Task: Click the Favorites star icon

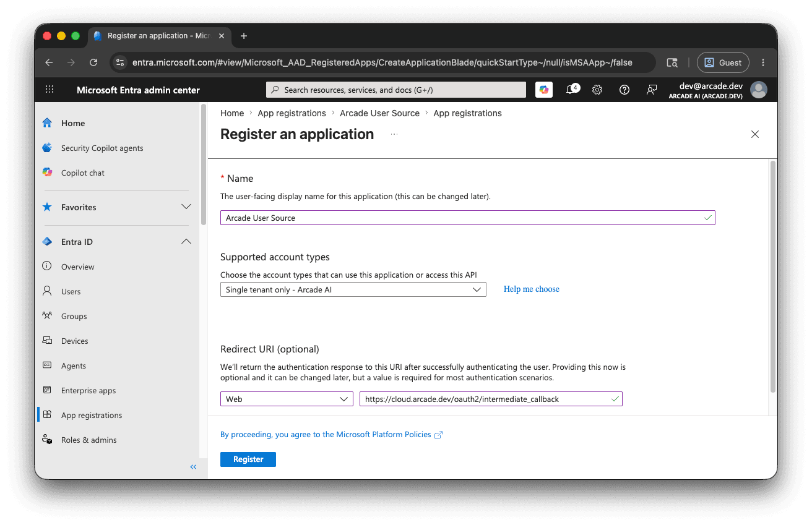Action: click(47, 207)
